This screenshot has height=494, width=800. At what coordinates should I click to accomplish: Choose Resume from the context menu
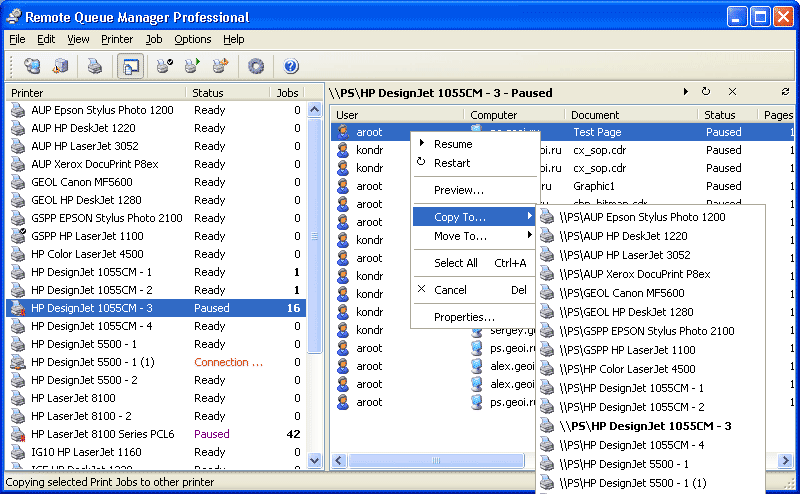click(453, 144)
